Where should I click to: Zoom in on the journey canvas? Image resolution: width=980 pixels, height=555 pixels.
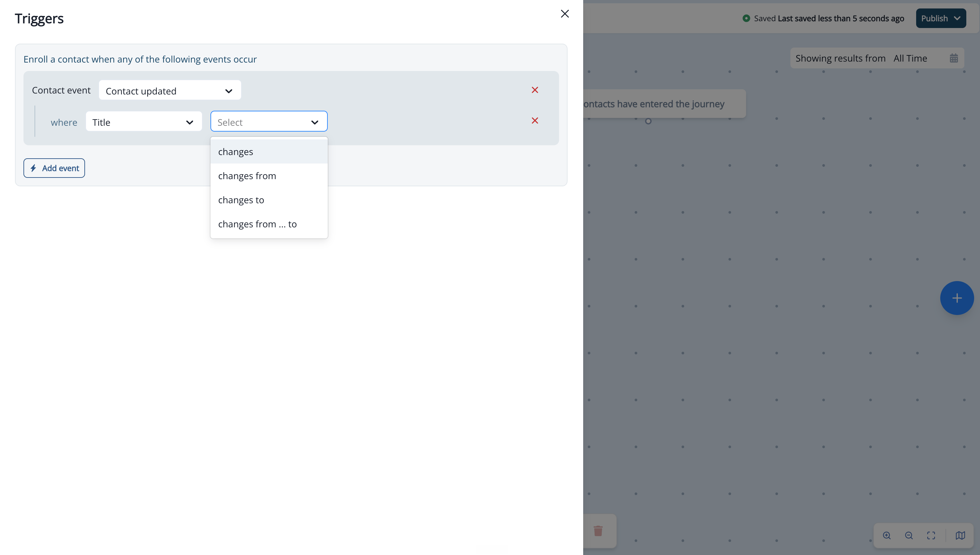tap(886, 535)
